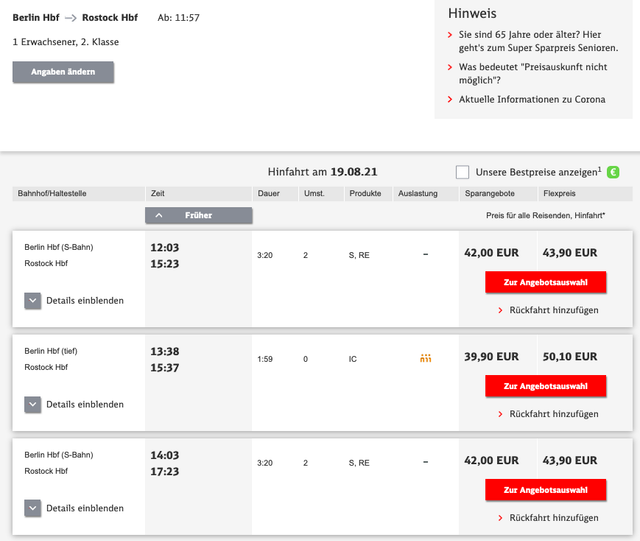
Task: Show earlier connections with the Früher button
Action: point(198,215)
